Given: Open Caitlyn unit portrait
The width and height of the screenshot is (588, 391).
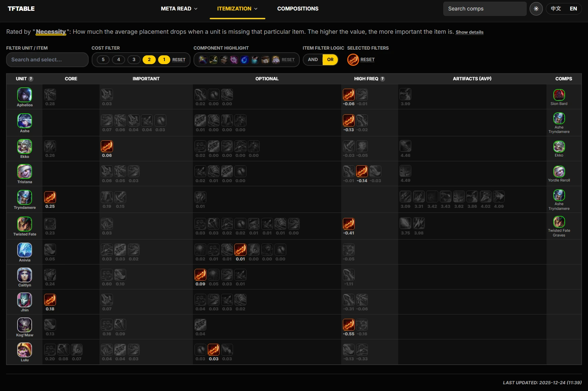Looking at the screenshot, I should point(25,275).
